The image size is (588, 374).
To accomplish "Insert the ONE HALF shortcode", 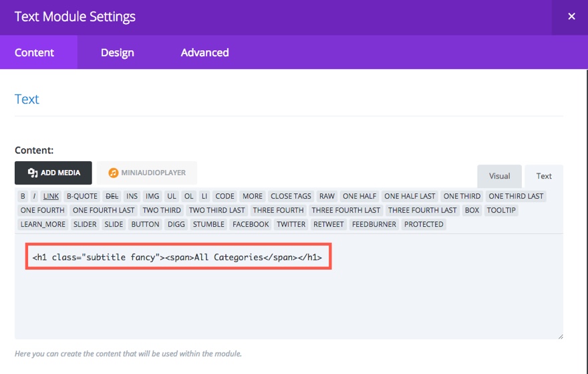I will click(359, 196).
